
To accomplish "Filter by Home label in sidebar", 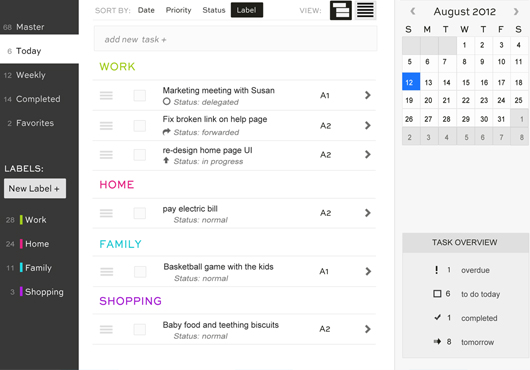I will tap(37, 244).
